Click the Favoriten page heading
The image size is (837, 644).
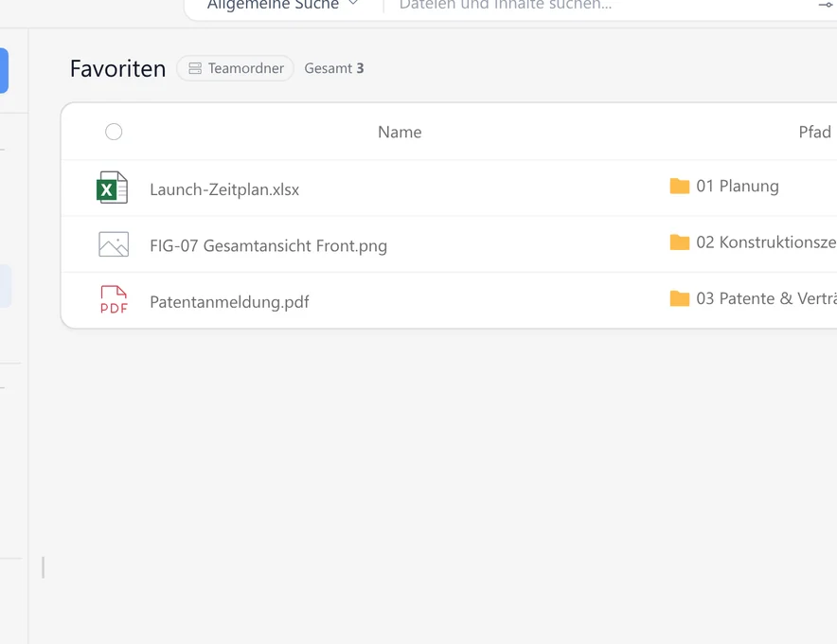(118, 69)
